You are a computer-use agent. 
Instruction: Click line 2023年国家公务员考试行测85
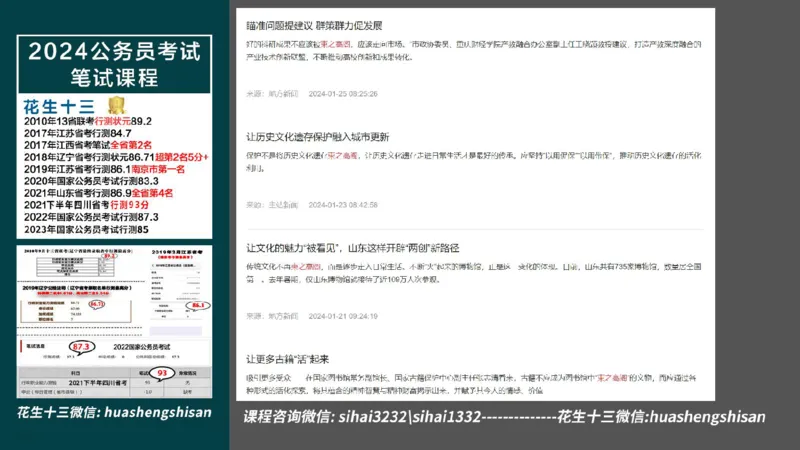pos(86,230)
